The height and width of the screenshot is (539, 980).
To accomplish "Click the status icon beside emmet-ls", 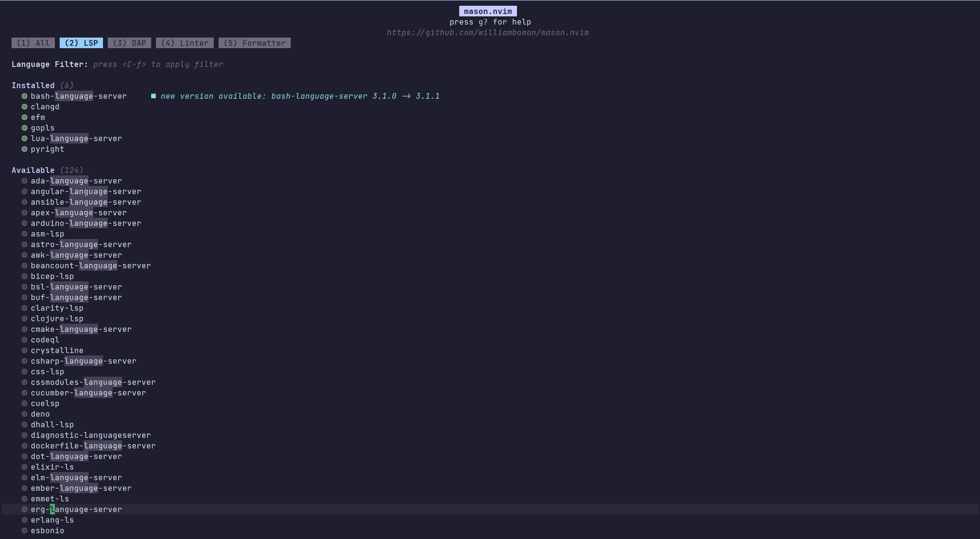I will [25, 499].
